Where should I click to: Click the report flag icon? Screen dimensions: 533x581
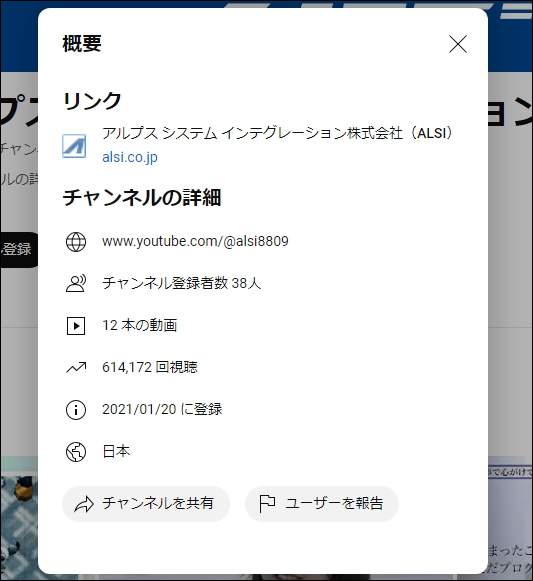pyautogui.click(x=267, y=504)
